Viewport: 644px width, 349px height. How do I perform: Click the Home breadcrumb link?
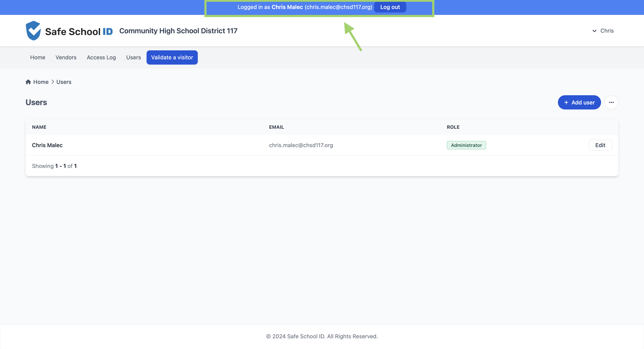[x=41, y=82]
